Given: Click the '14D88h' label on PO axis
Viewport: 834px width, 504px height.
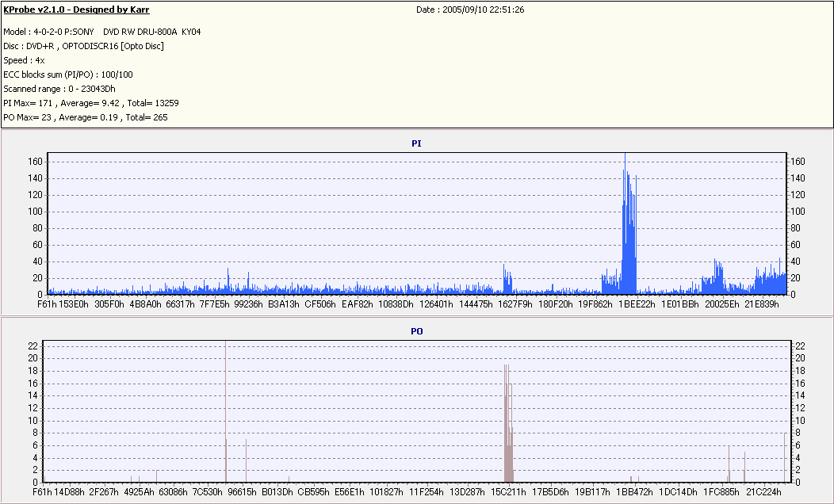Looking at the screenshot, I should click(69, 492).
